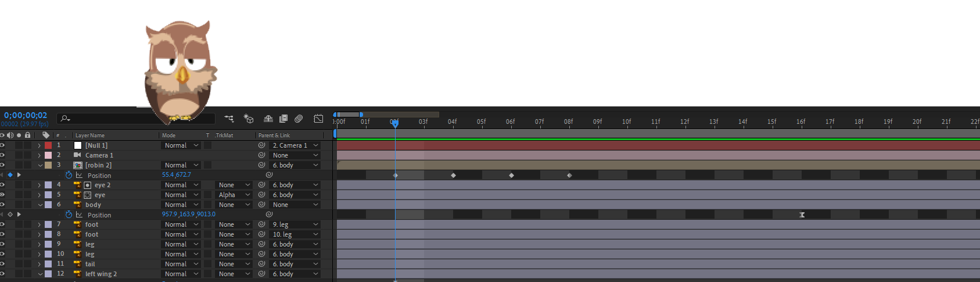Click the Label column tag icon
The height and width of the screenshot is (282, 980).
[x=46, y=135]
